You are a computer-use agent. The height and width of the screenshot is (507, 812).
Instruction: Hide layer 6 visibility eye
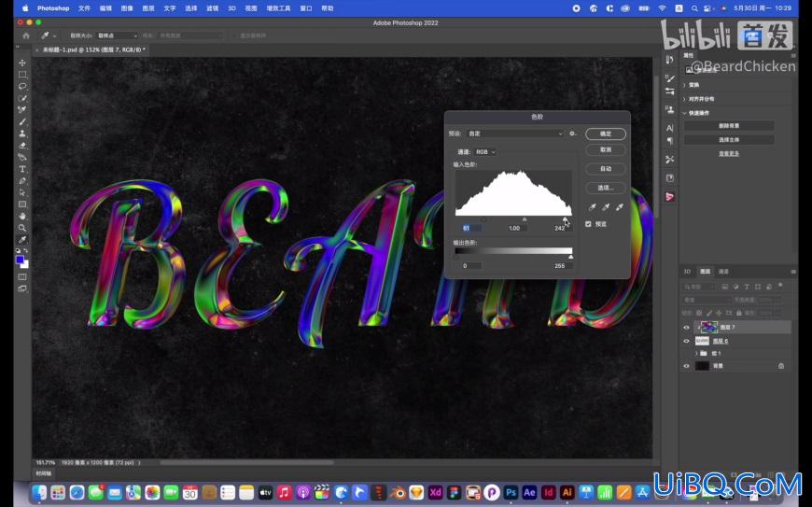tap(686, 342)
